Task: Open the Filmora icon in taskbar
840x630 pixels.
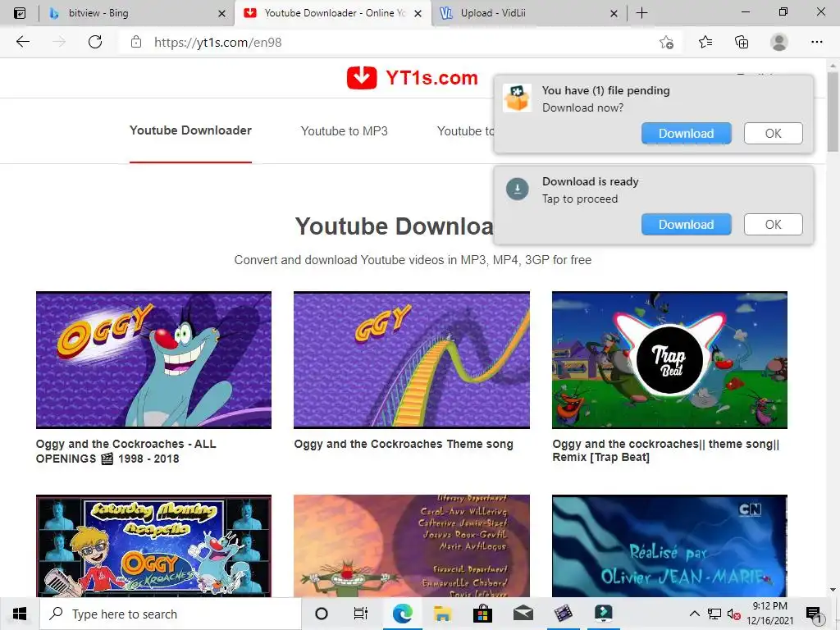Action: coord(604,614)
